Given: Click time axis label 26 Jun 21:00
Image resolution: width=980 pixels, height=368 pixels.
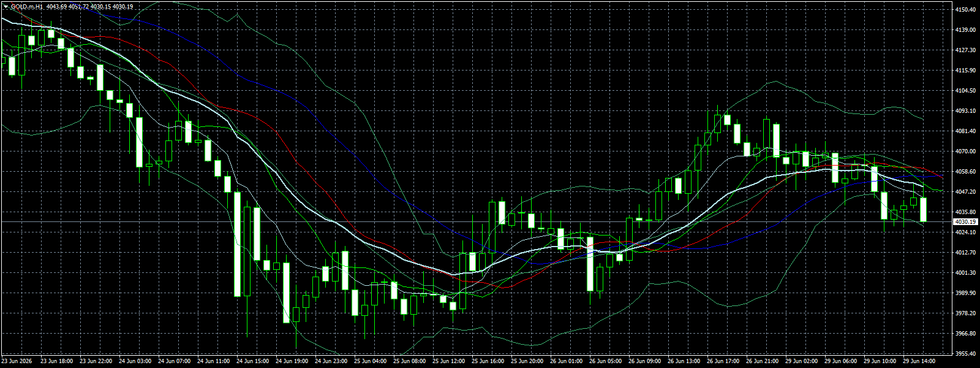Looking at the screenshot, I should [762, 361].
